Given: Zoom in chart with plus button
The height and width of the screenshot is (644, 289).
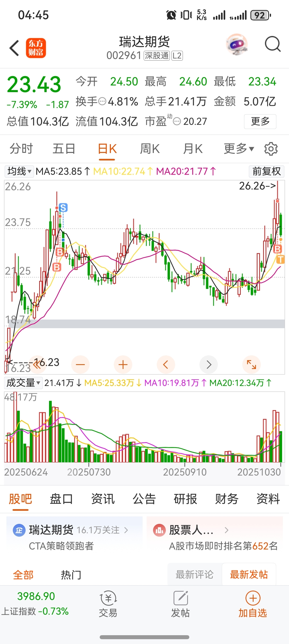Looking at the screenshot, I should coord(123,364).
